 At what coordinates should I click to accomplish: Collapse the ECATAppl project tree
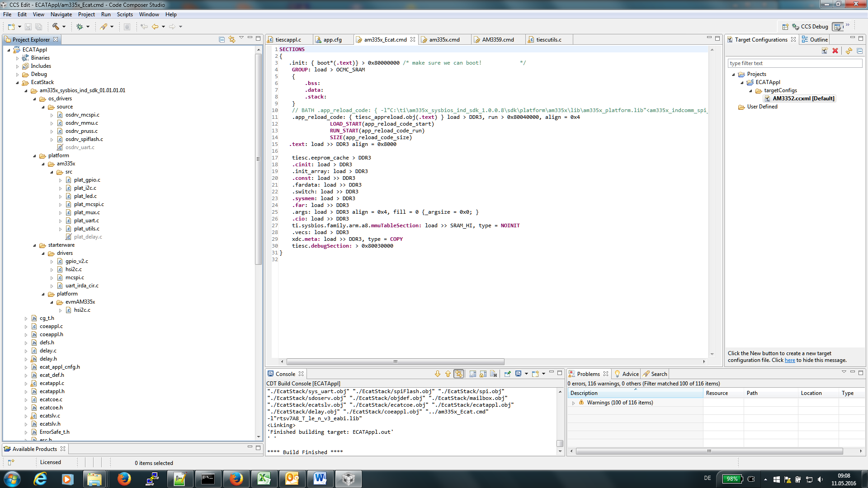[9, 50]
